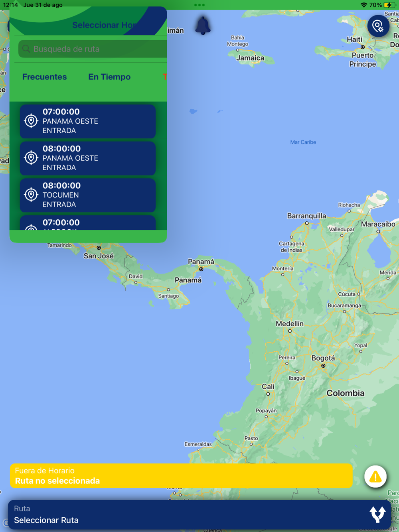The width and height of the screenshot is (399, 532).
Task: Tap the Cali city label on map
Action: click(x=268, y=386)
